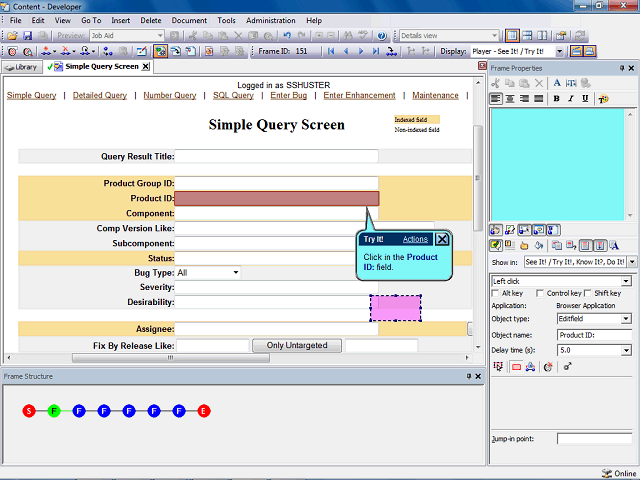
Task: Go to the last frame
Action: click(x=376, y=51)
